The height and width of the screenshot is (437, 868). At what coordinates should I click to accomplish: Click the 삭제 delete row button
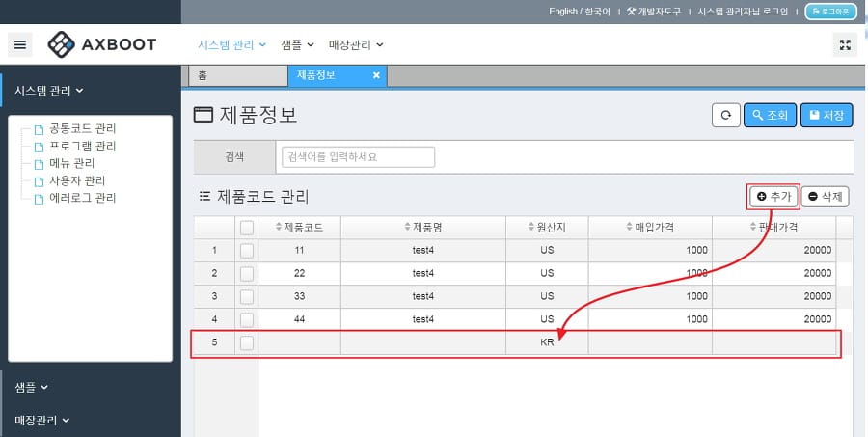825,197
